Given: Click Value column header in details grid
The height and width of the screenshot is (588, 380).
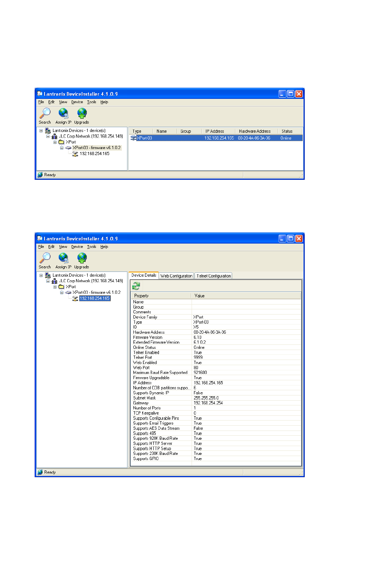Looking at the screenshot, I should tap(246, 296).
